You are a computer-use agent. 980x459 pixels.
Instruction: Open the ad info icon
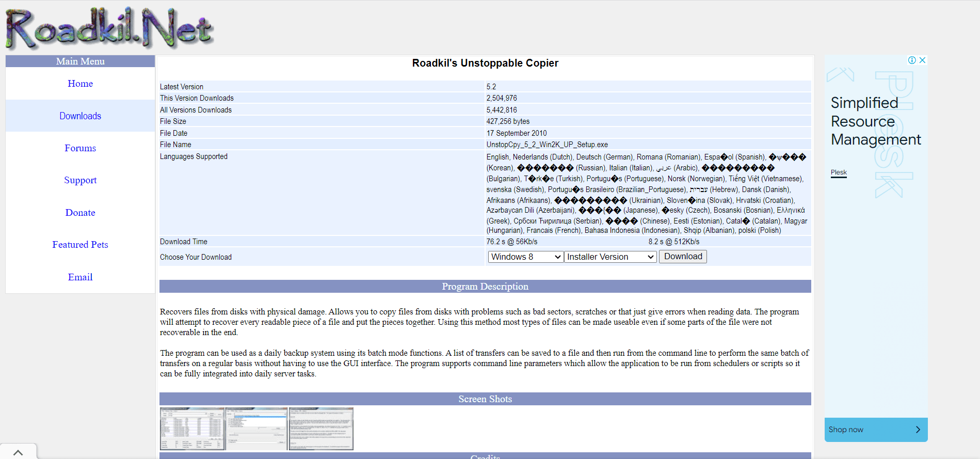(912, 60)
